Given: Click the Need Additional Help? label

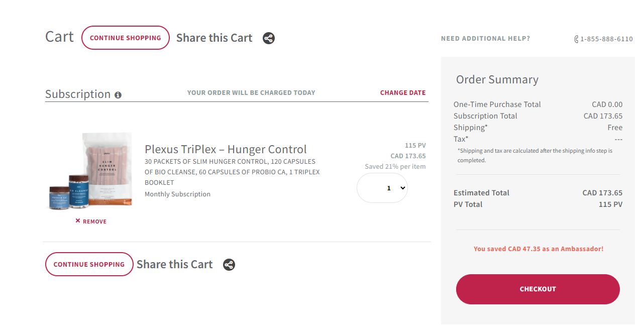Looking at the screenshot, I should (485, 39).
